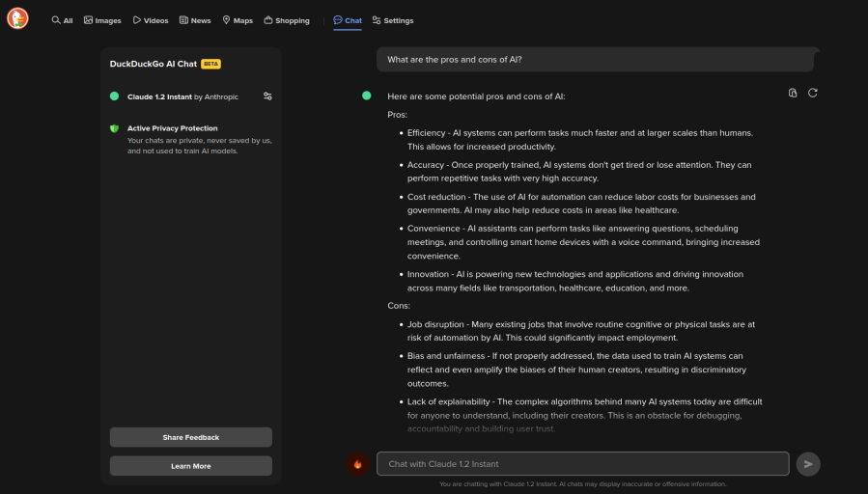Switch to the Images tab

point(102,20)
